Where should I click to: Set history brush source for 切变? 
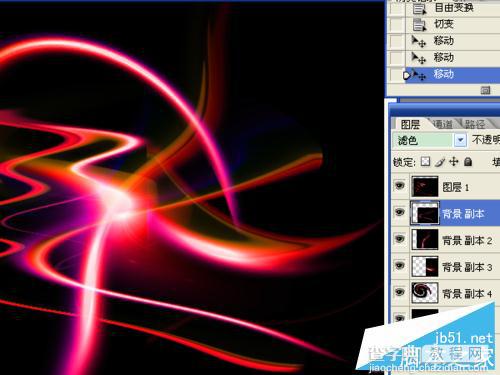coord(397,24)
